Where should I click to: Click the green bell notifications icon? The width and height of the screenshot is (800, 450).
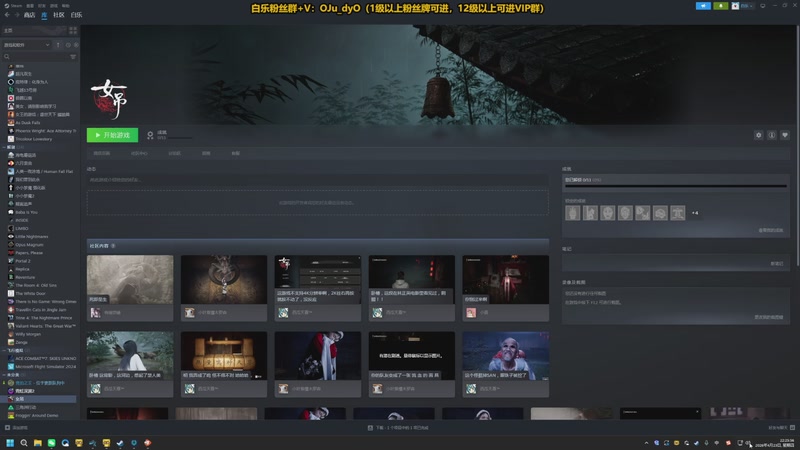coord(720,6)
